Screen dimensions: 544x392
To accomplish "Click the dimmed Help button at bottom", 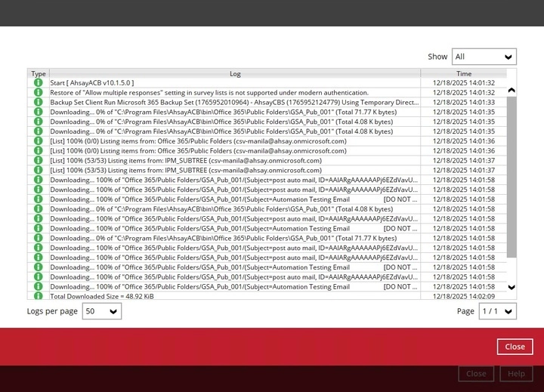I will tap(516, 374).
